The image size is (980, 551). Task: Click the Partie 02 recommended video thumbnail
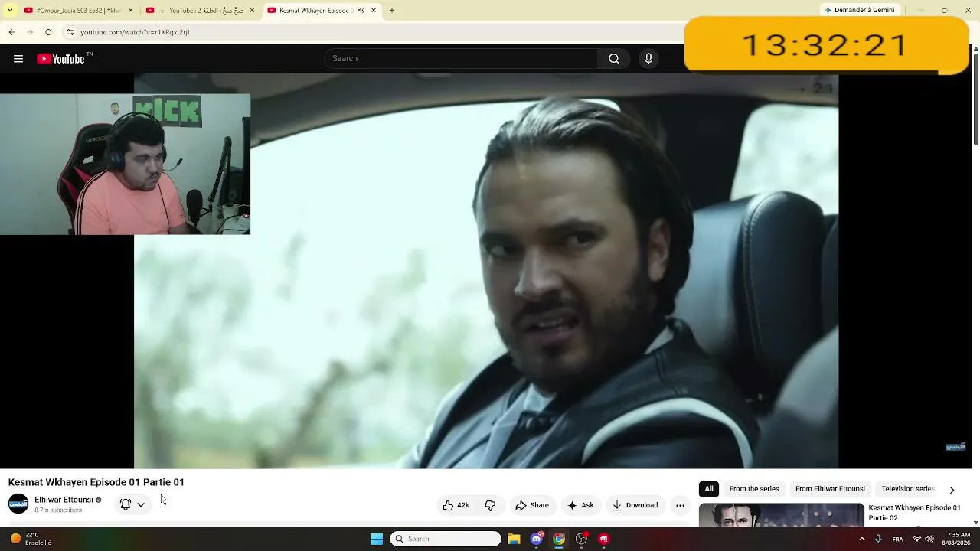point(782,515)
